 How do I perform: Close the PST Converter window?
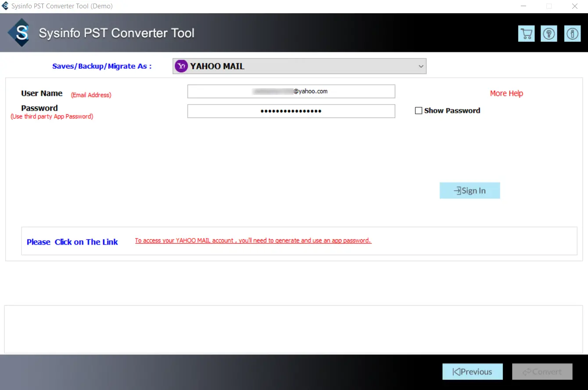575,6
